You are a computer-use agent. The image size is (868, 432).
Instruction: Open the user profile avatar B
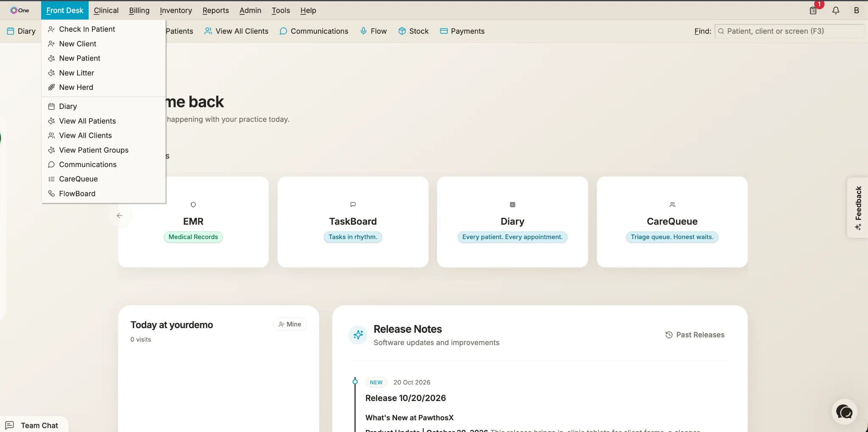point(856,11)
